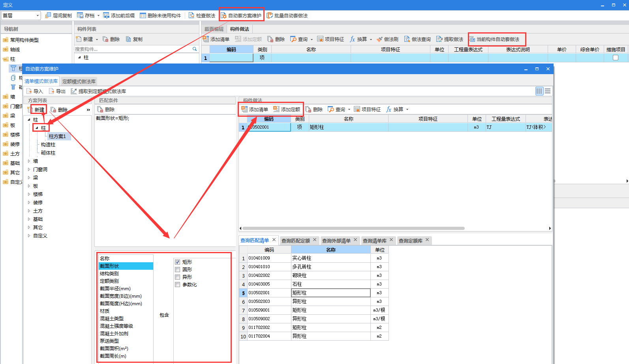Click search icon in 搜索构件 box
Viewport: 629px width, 364px height.
[195, 49]
